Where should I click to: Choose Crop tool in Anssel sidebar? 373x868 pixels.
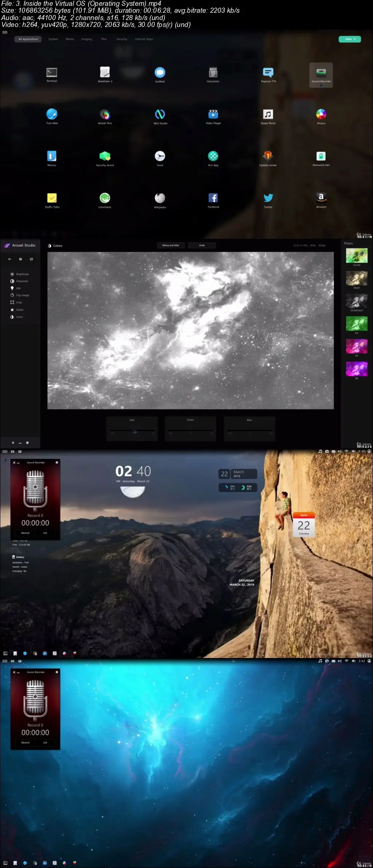click(x=16, y=303)
